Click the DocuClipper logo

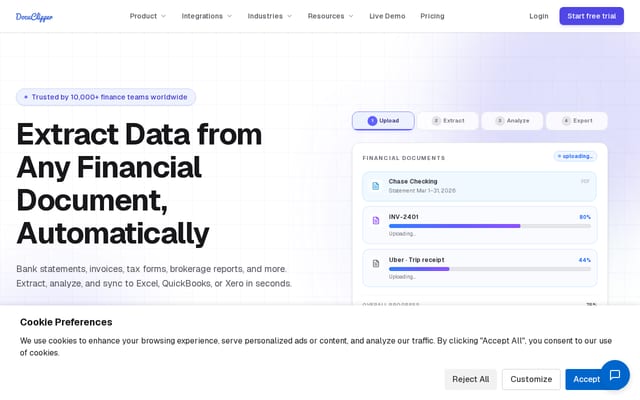[x=34, y=17]
